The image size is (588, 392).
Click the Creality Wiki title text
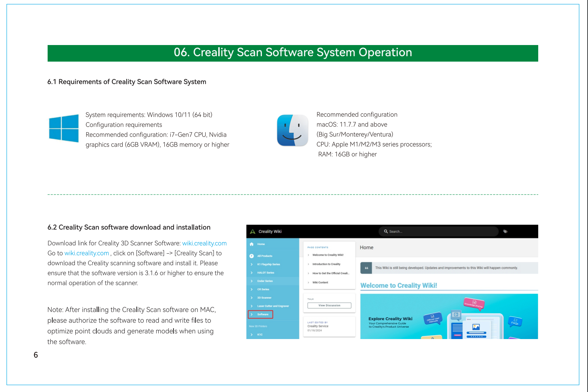[x=270, y=232]
